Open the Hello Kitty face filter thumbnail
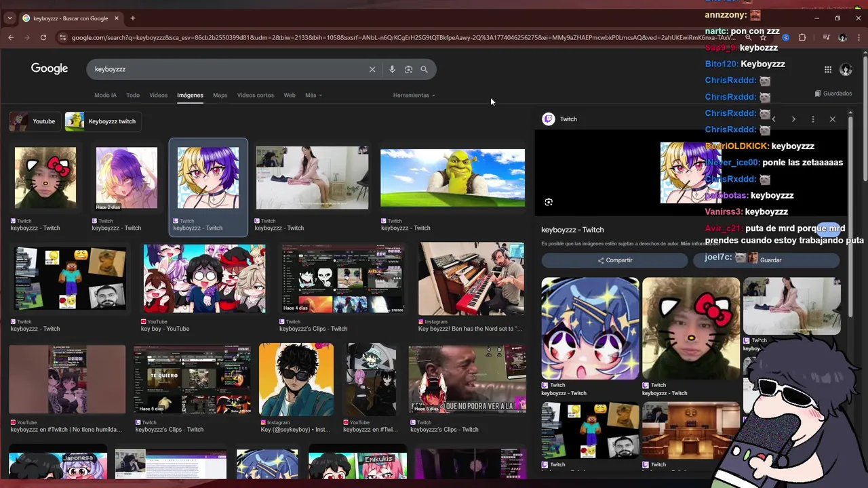 (45, 178)
